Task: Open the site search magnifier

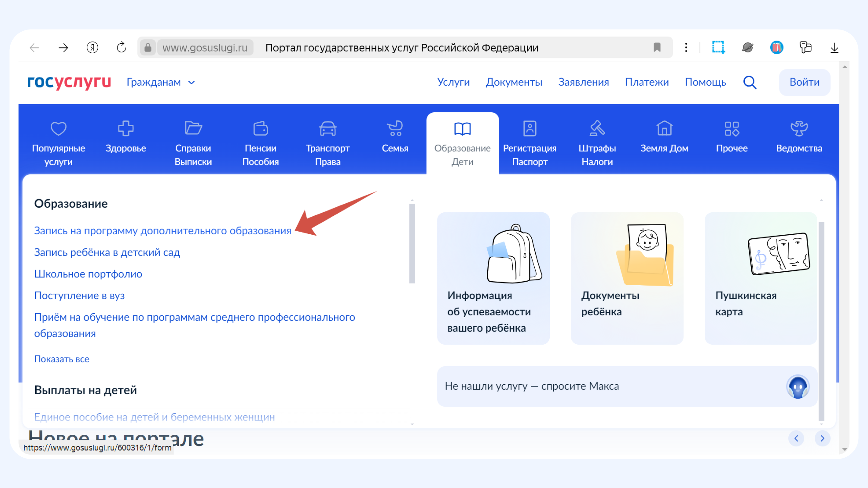Action: [x=750, y=82]
